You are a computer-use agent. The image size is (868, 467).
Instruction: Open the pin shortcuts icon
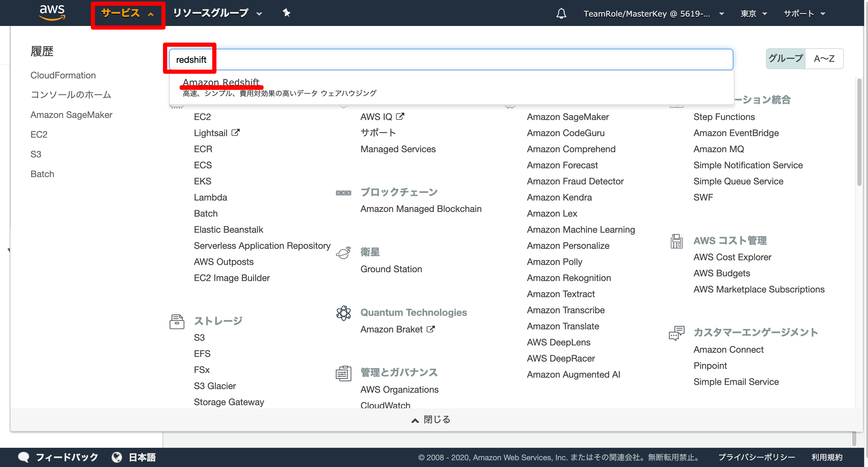286,13
